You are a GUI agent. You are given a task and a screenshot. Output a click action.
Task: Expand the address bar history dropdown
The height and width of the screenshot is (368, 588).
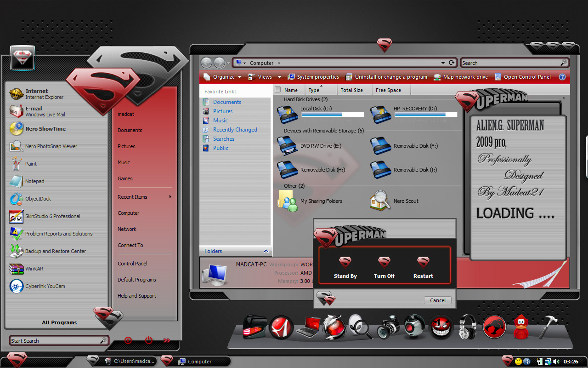tap(443, 63)
